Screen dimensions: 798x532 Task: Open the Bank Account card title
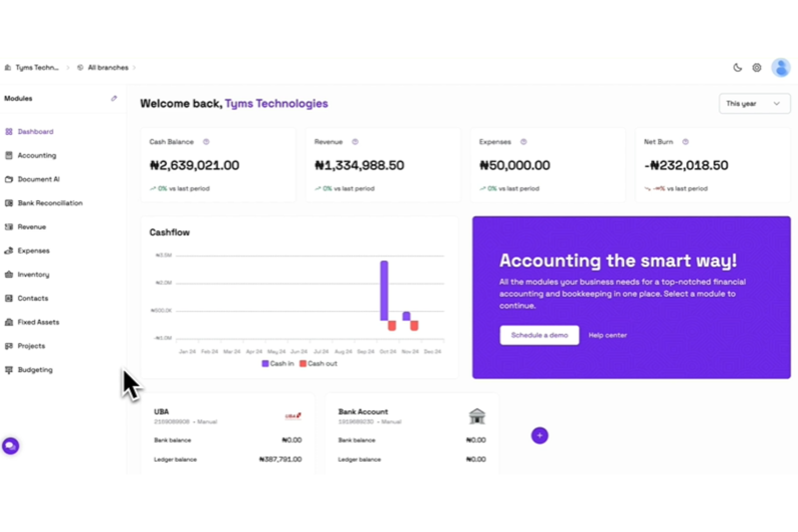coord(363,411)
